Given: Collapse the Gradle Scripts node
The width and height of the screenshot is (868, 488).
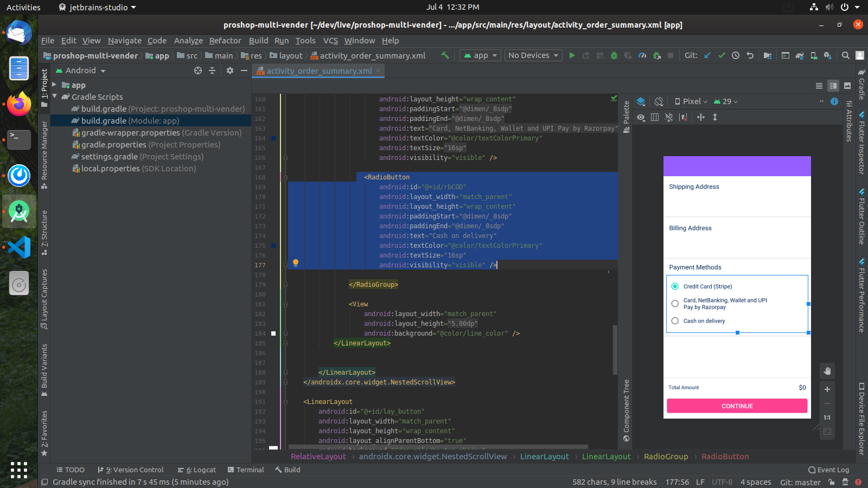Looking at the screenshot, I should click(54, 97).
